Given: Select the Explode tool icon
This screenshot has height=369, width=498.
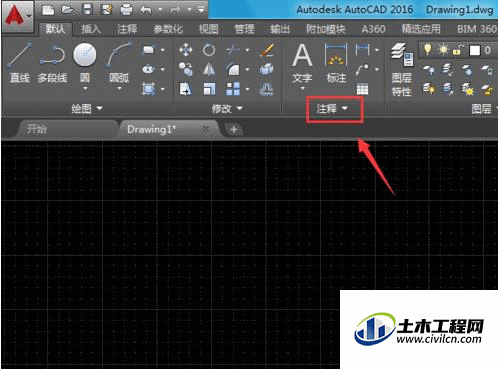Looking at the screenshot, I should coord(267,69).
